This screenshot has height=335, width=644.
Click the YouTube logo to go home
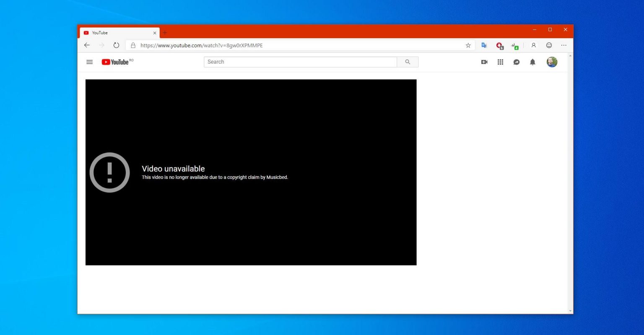pyautogui.click(x=115, y=62)
